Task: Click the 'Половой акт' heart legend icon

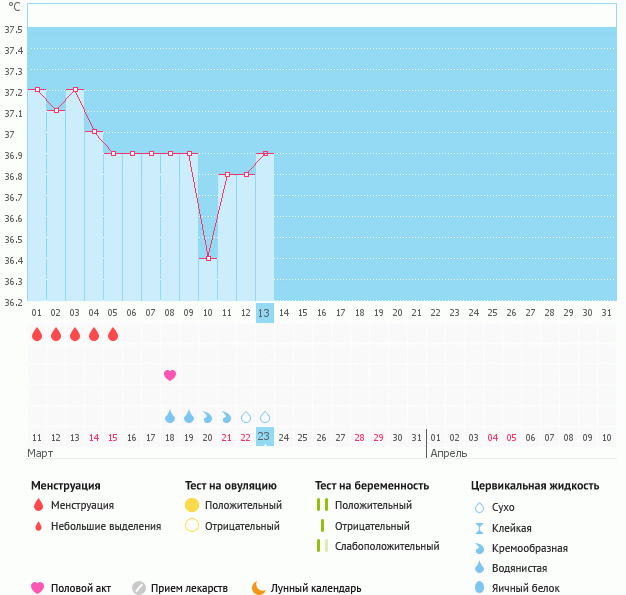Action: (38, 588)
